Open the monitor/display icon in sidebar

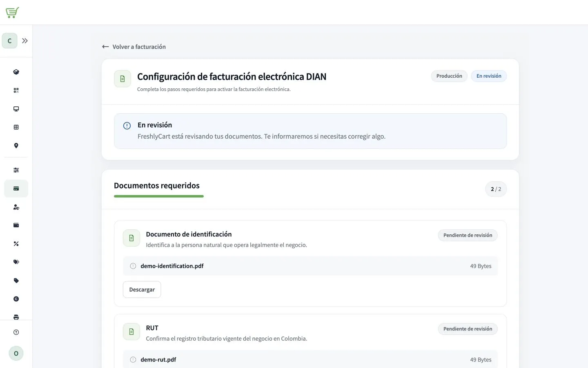pyautogui.click(x=16, y=109)
